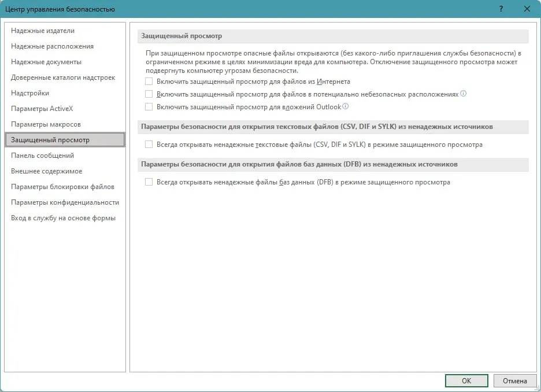Viewport: 541px width, 392px height.
Task: Click info icon next to unsafe locations option
Action: click(x=463, y=94)
